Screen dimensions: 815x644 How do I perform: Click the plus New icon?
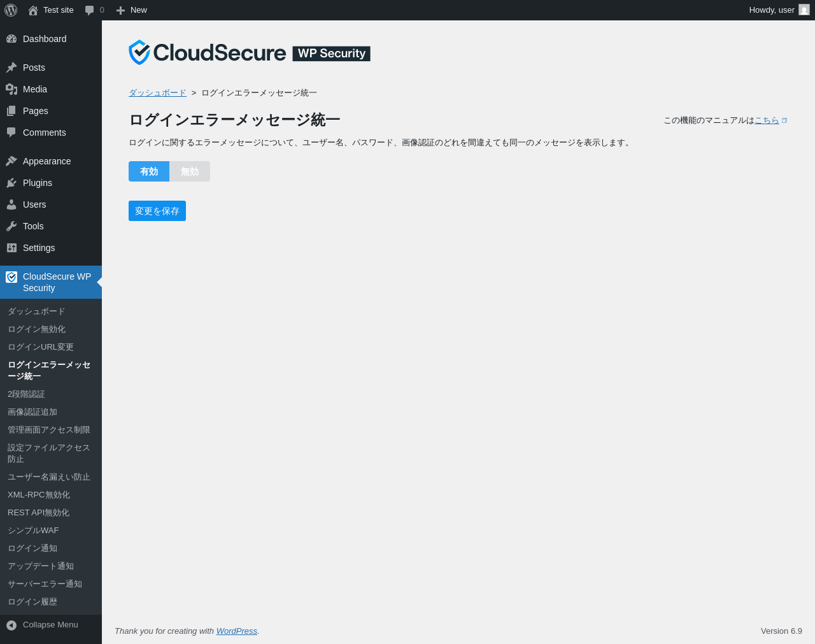[x=120, y=10]
